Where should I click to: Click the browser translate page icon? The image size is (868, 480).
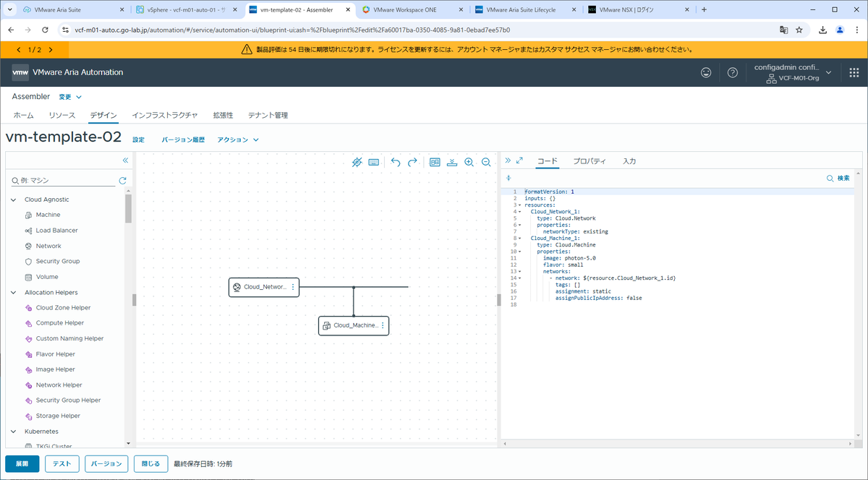pos(783,30)
